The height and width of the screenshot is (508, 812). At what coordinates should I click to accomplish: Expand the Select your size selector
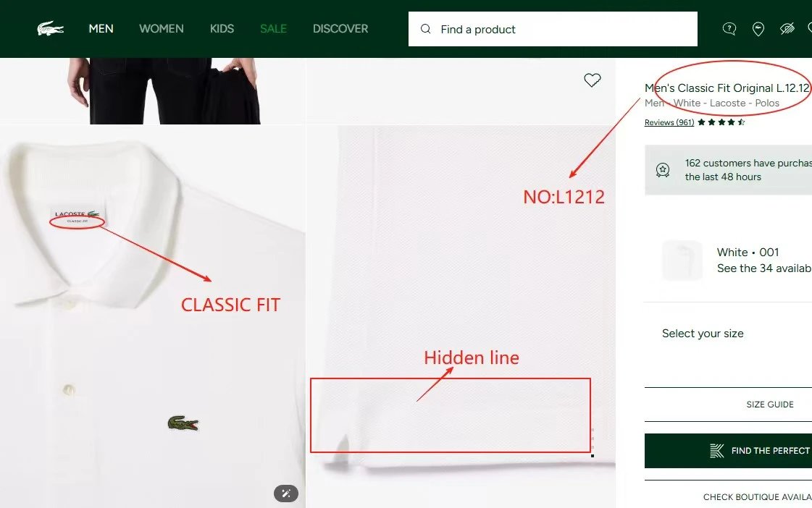click(728, 334)
